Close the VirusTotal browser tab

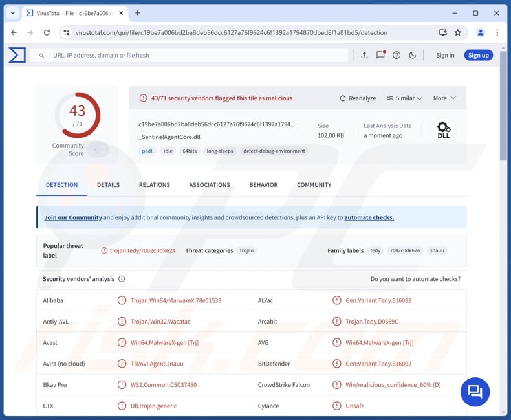tap(121, 13)
